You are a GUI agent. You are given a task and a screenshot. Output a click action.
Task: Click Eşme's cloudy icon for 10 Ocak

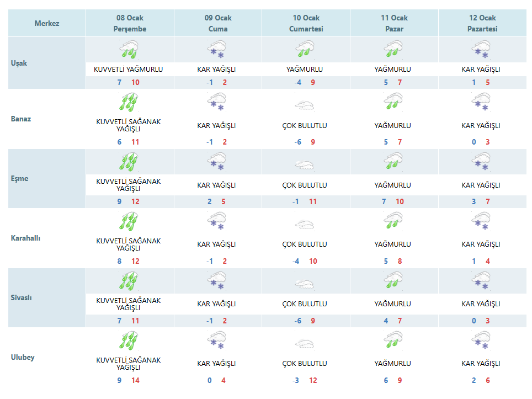click(305, 165)
